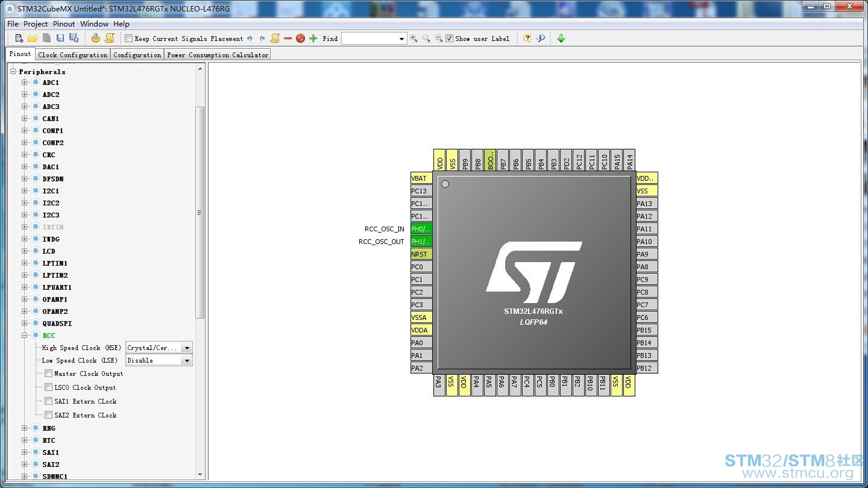
Task: Click the Redo arrow in toolbar
Action: coord(262,39)
